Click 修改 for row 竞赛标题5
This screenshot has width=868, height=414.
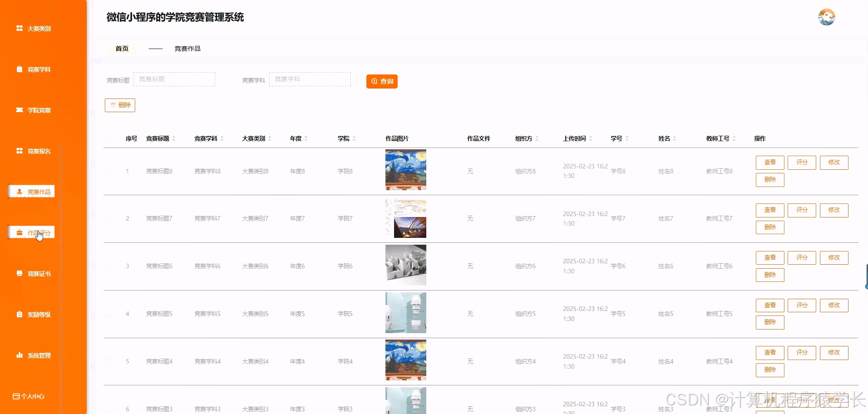tap(834, 306)
